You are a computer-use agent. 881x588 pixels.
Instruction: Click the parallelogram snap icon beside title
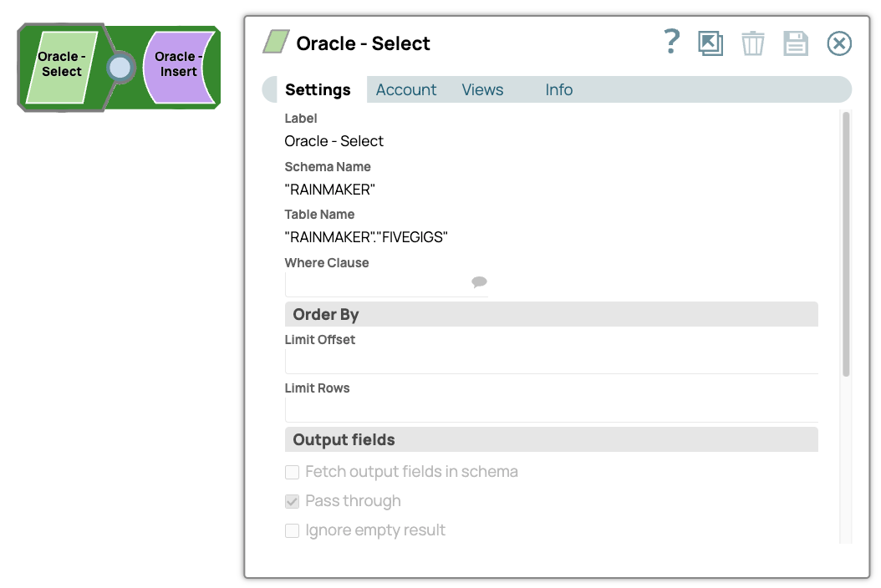pyautogui.click(x=277, y=43)
